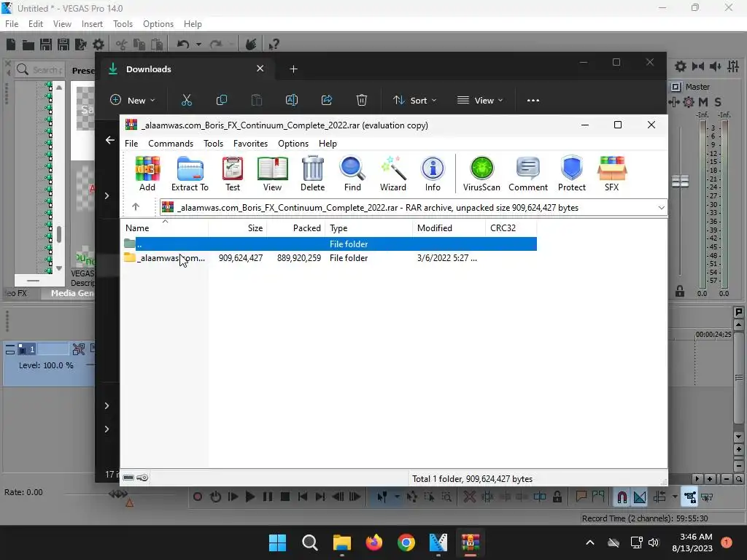Run VirusScan on the archive
The image size is (747, 560).
[x=481, y=174]
